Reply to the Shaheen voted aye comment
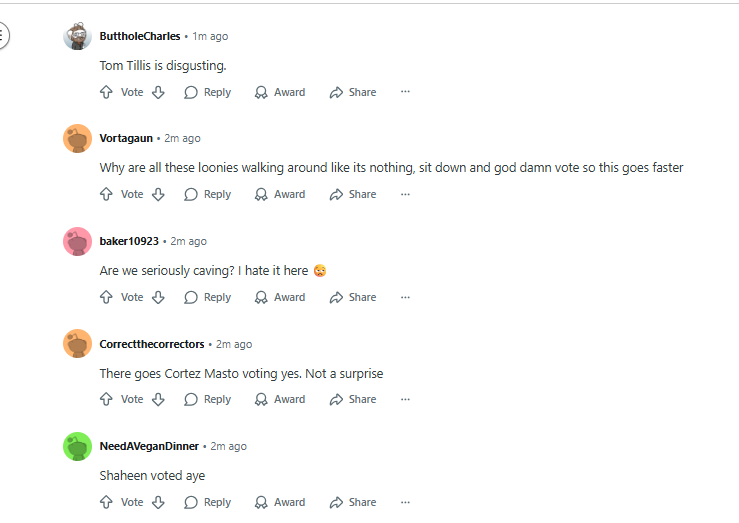This screenshot has height=523, width=739. pos(208,502)
